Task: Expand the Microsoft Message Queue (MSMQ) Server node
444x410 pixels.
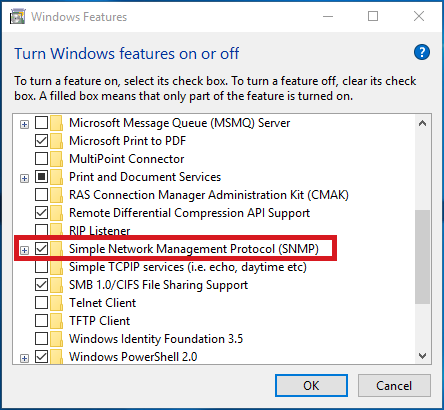Action: 24,124
